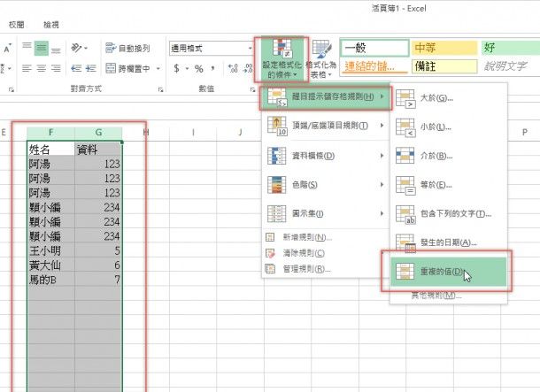The height and width of the screenshot is (392, 540).
Task: Click the 自動換列 wrap text button
Action: pos(127,48)
